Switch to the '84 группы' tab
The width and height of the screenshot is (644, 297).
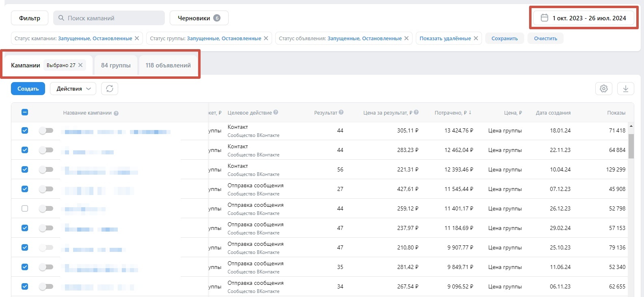116,65
